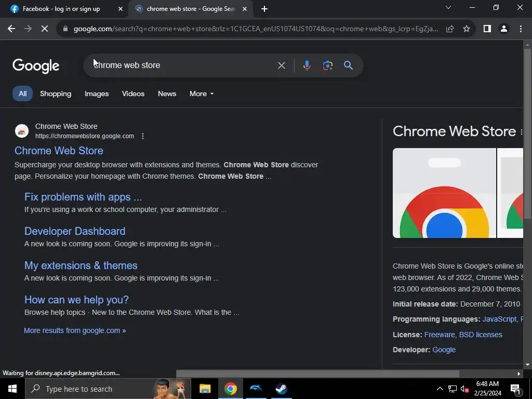Bookmark this tab with the star
This screenshot has width=532, height=399.
pyautogui.click(x=467, y=29)
